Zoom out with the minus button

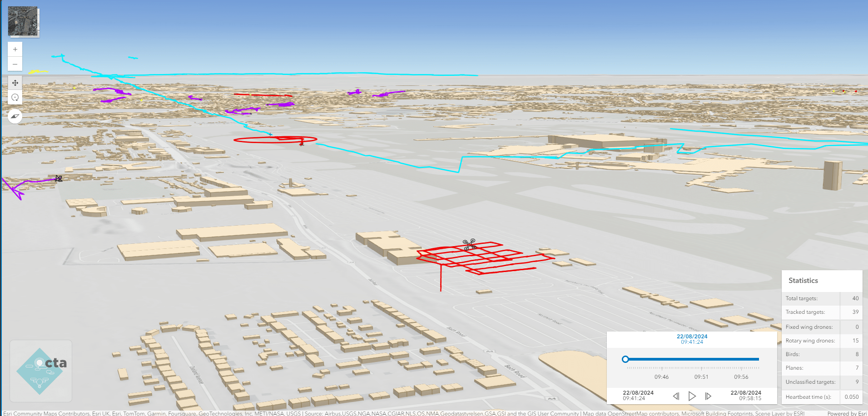(15, 64)
